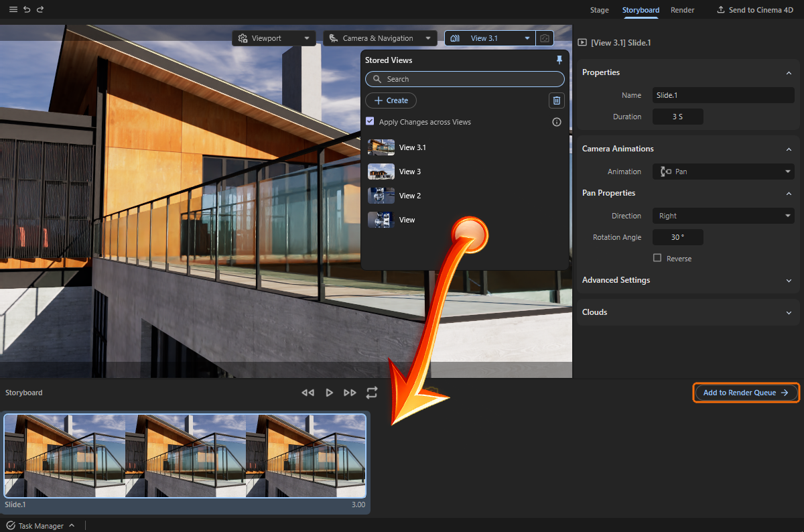Click the Pan animation icon
Viewport: 804px width, 532px height.
pos(665,172)
